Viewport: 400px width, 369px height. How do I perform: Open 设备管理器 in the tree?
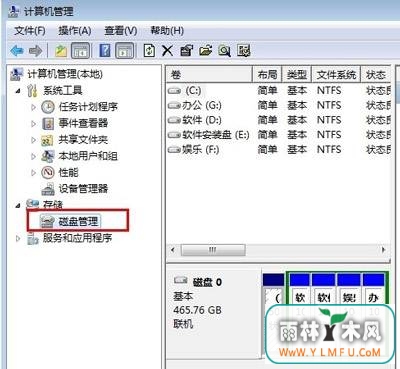[x=83, y=189]
